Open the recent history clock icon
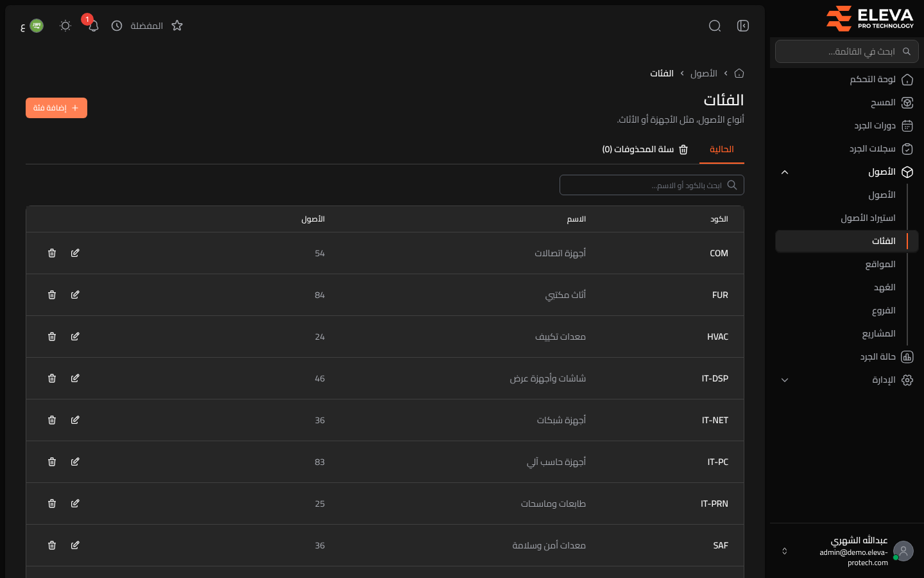Image resolution: width=924 pixels, height=578 pixels. click(x=117, y=26)
